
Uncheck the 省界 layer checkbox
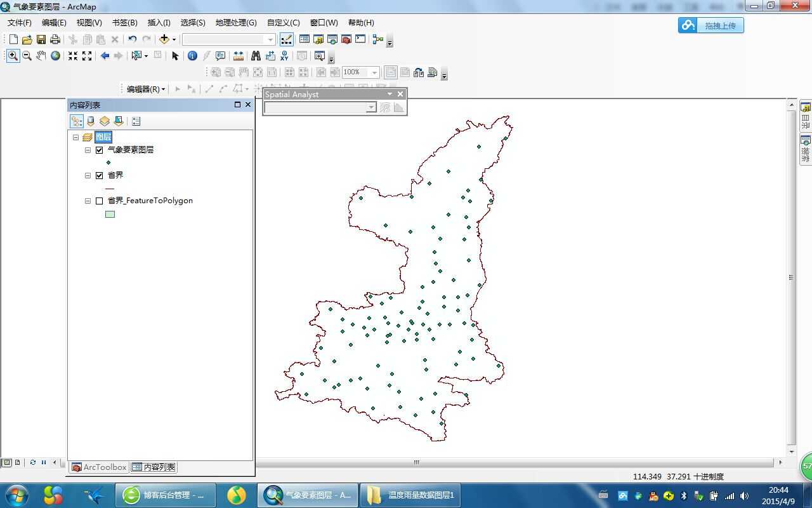[99, 176]
